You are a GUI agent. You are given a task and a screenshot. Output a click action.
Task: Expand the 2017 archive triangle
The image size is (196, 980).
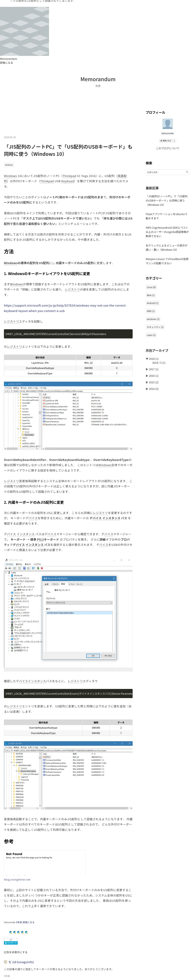pyautogui.click(x=147, y=369)
